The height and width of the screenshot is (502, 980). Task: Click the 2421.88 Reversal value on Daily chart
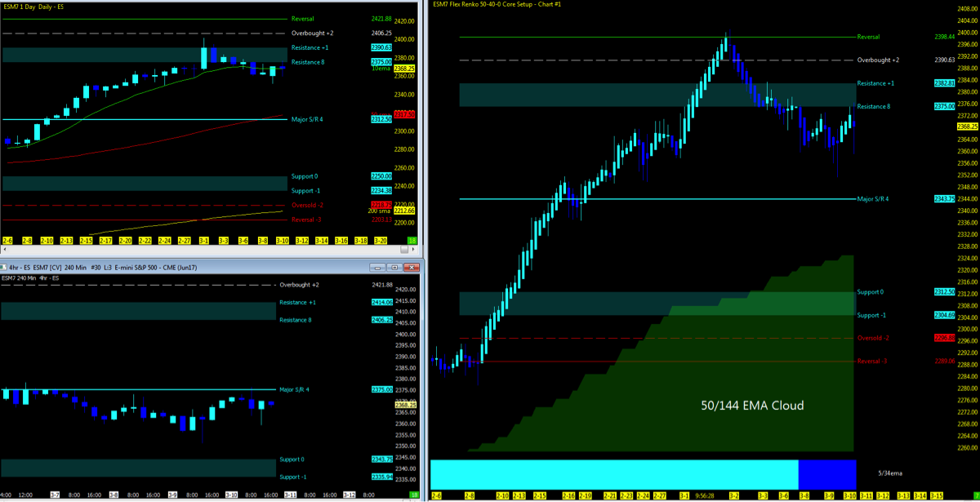click(x=382, y=18)
